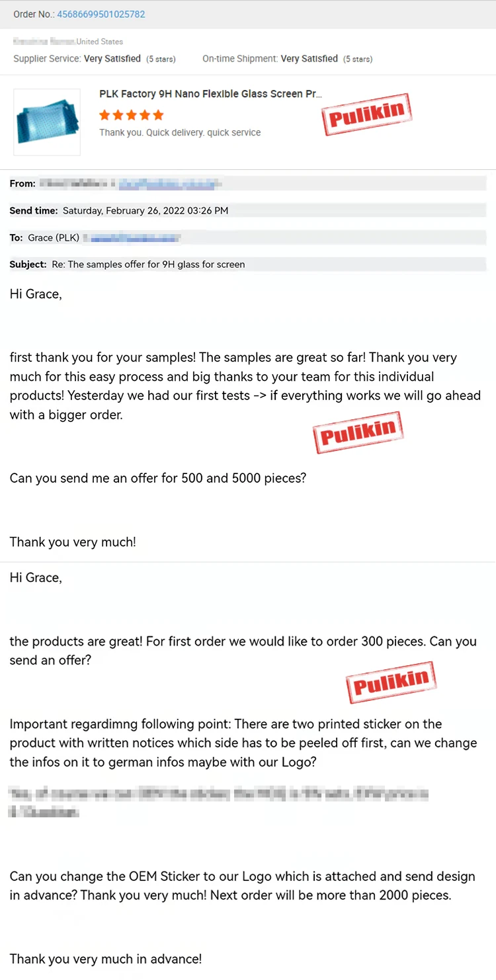This screenshot has height=980, width=496.
Task: Click the blurred Grace (PLK) recipient email
Action: (135, 237)
